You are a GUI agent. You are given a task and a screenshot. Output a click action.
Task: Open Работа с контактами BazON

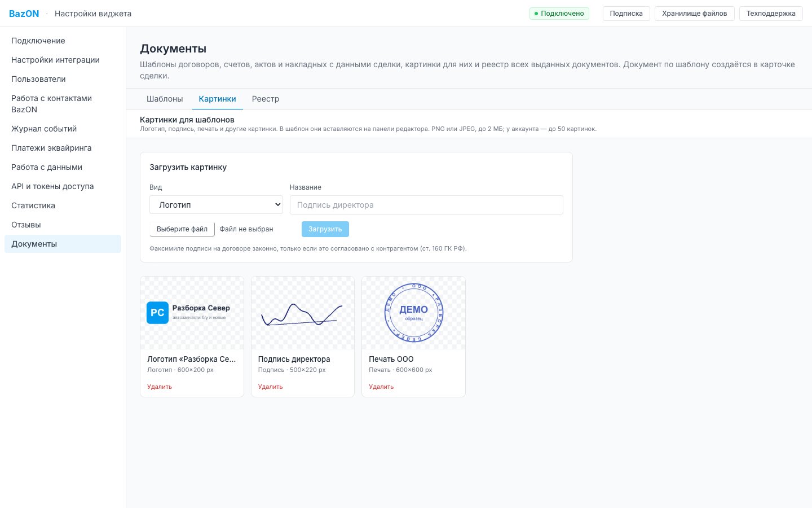(63, 104)
